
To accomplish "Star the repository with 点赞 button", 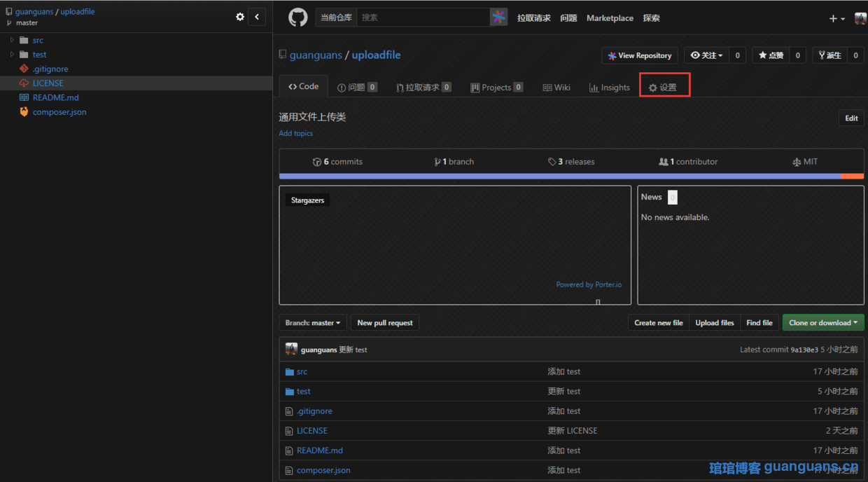I will pos(771,55).
